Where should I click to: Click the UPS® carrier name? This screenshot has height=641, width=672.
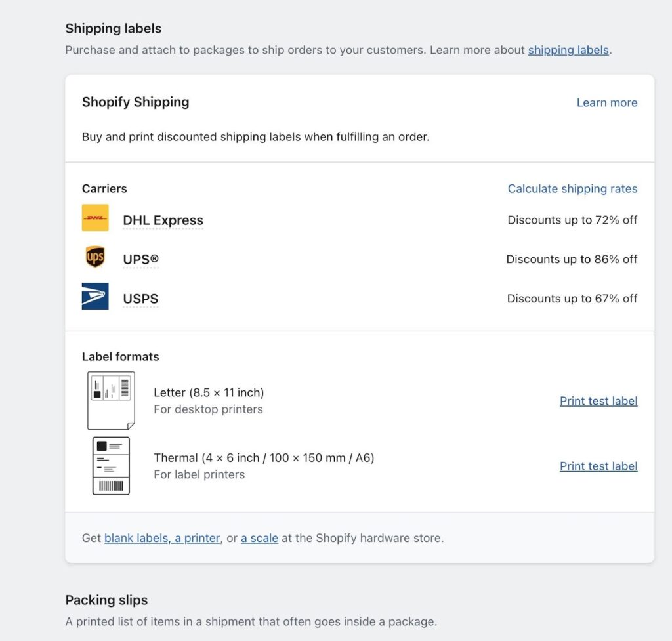[x=140, y=260]
